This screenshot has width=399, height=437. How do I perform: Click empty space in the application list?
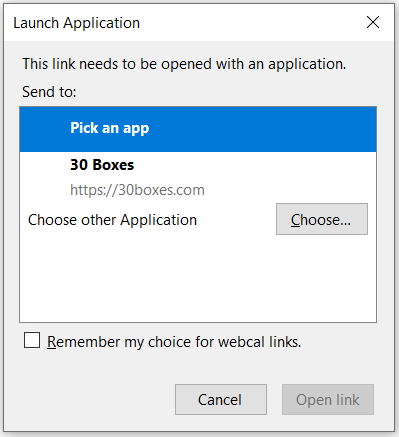198,278
